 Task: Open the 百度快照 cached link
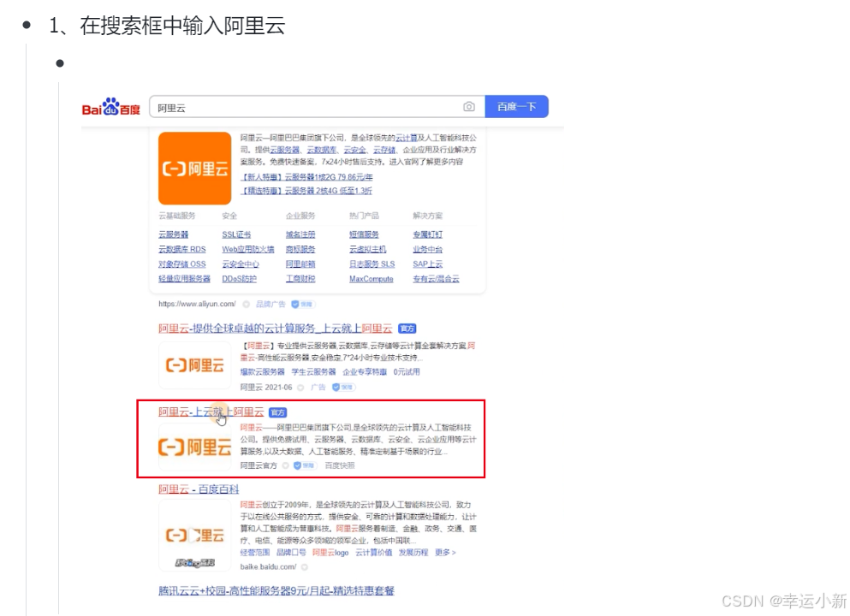[339, 465]
